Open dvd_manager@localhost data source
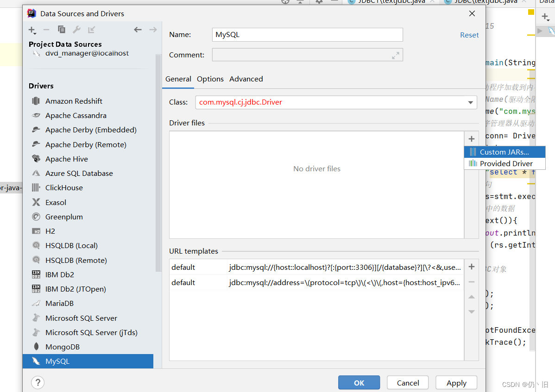 [x=87, y=53]
